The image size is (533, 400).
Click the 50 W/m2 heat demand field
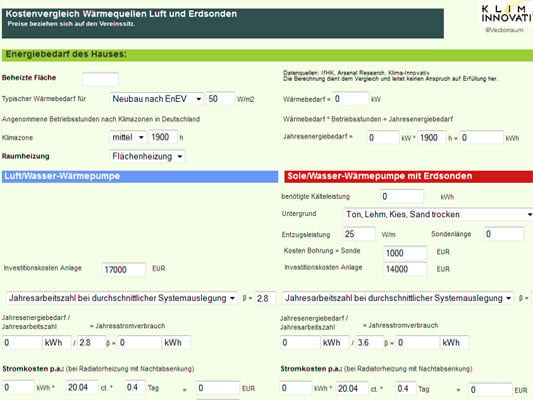[x=220, y=99]
